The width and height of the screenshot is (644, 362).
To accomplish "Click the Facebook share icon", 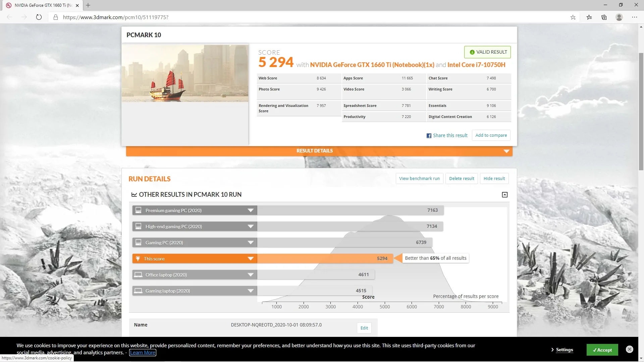I will (x=429, y=136).
